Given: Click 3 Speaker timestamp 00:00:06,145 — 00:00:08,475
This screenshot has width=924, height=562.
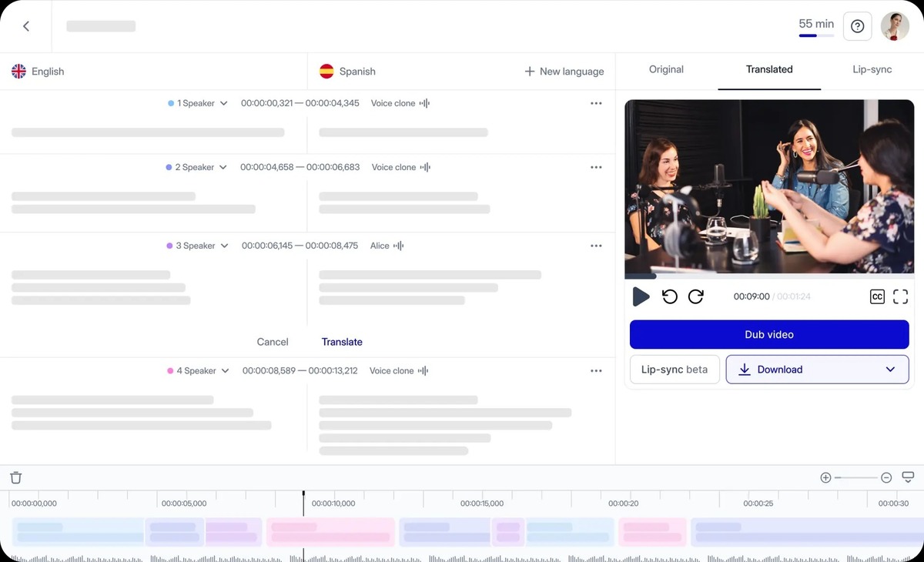Looking at the screenshot, I should point(300,246).
